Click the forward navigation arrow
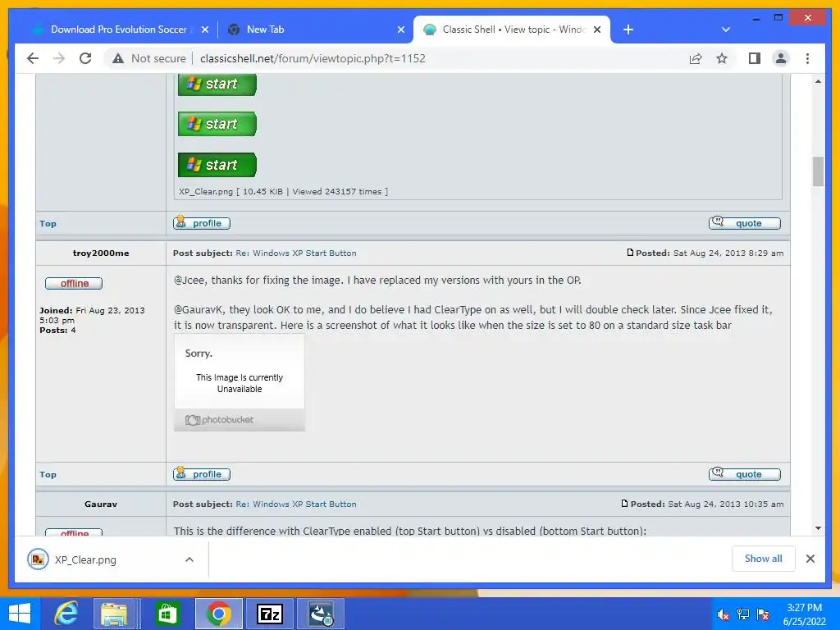 tap(59, 58)
